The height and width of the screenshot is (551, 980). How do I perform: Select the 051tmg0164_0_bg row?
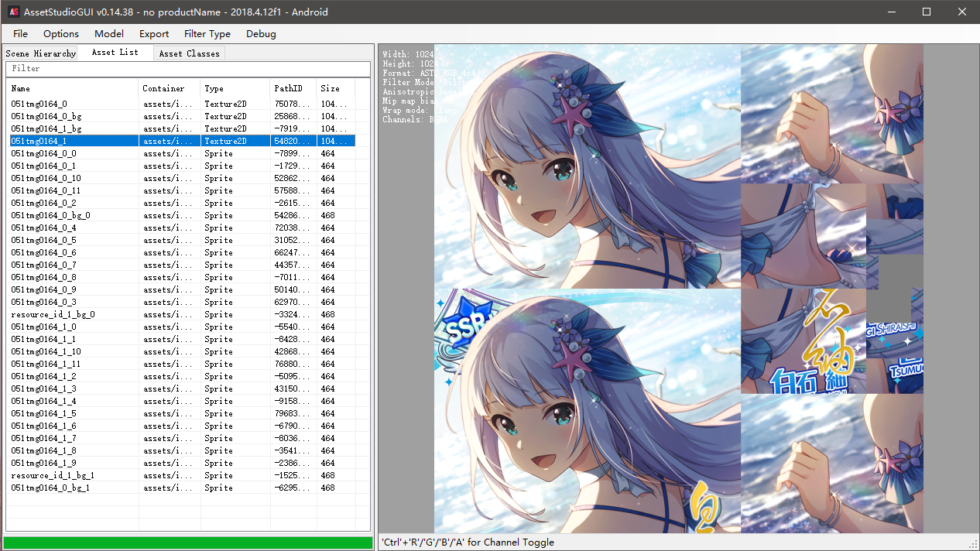coord(182,116)
